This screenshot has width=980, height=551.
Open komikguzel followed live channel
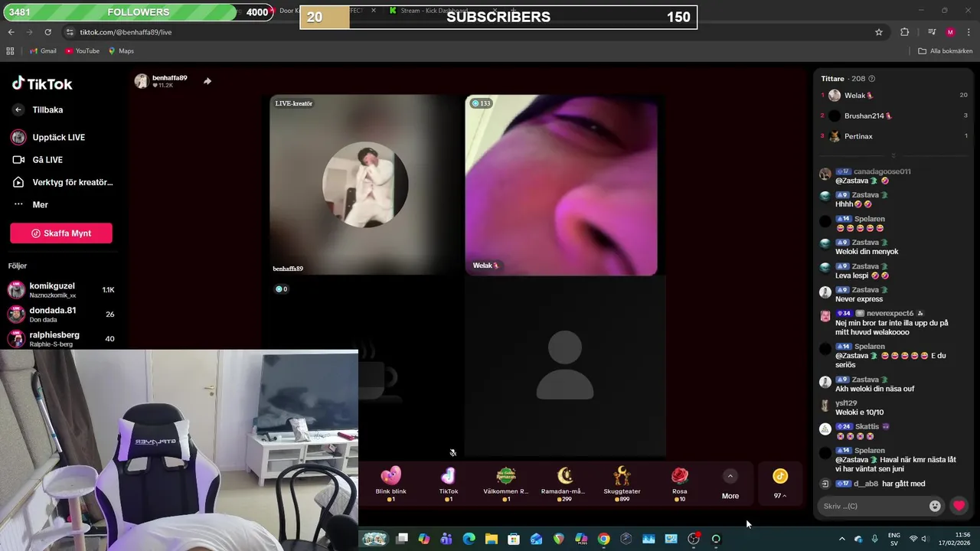point(61,290)
